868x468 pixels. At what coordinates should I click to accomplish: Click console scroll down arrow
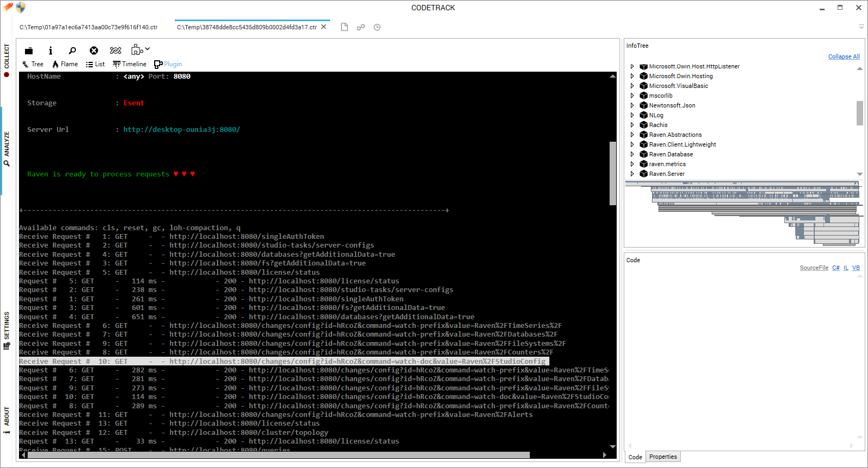tap(612, 446)
